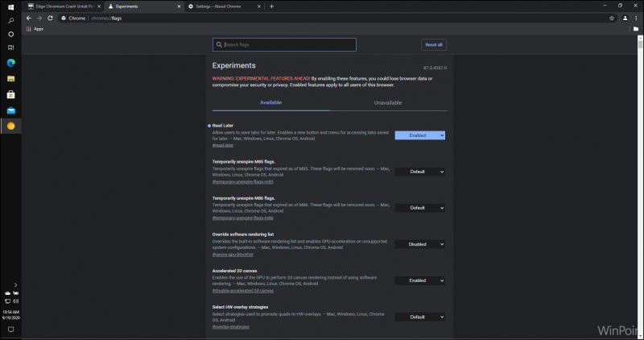Click the Read Later flag title
Viewport: 644px width, 340px height.
click(223, 126)
